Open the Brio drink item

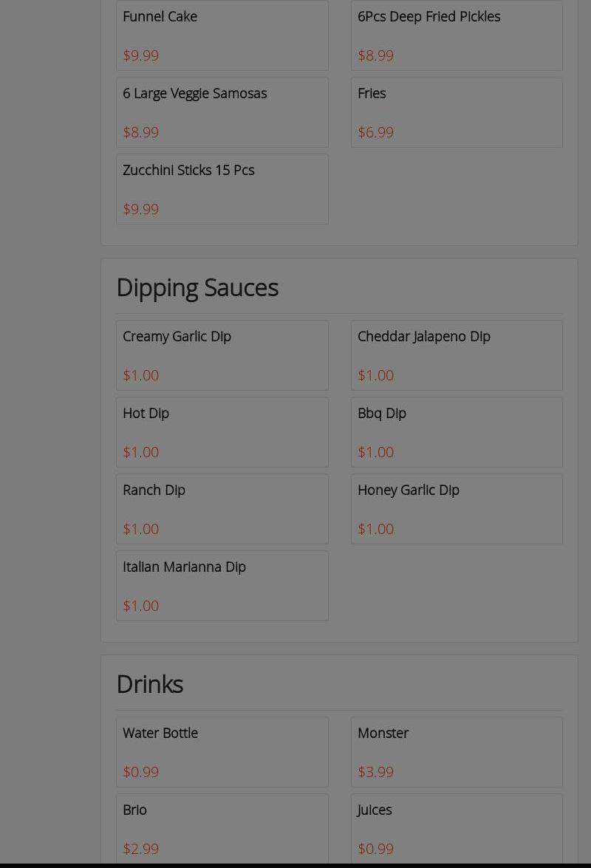222,827
